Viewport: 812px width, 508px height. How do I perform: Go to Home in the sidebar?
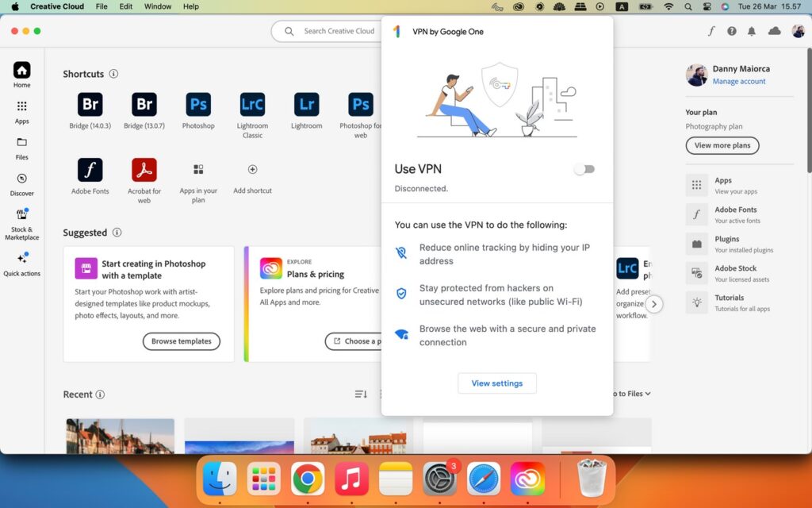point(21,75)
